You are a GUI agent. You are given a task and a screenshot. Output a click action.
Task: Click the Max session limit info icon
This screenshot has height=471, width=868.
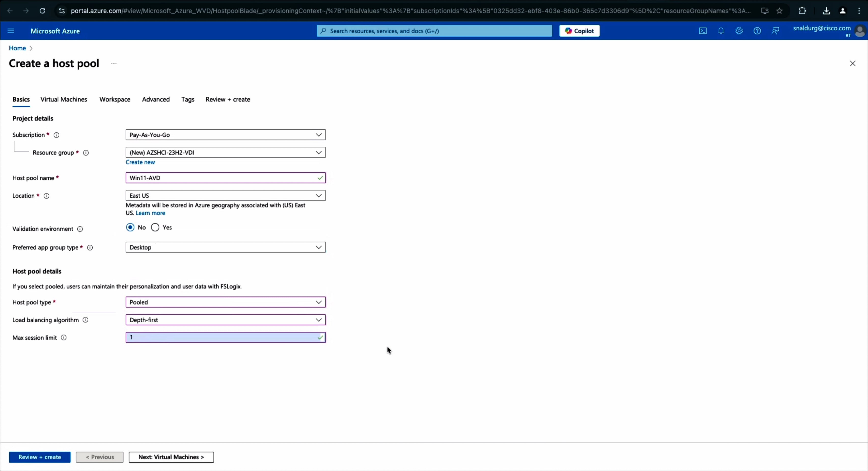pyautogui.click(x=64, y=338)
